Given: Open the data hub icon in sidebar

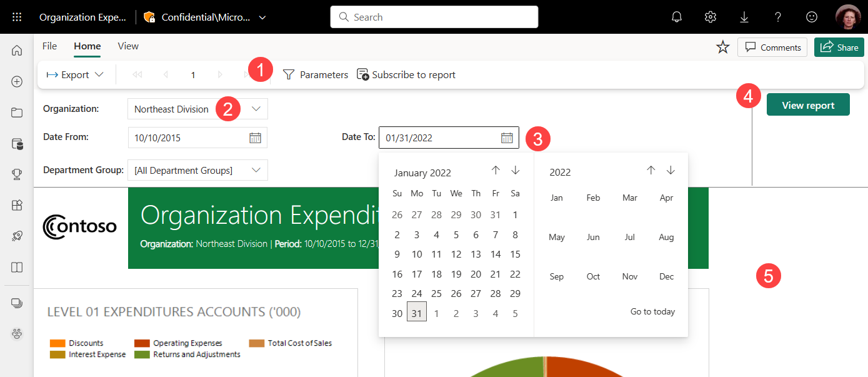Looking at the screenshot, I should (x=17, y=144).
